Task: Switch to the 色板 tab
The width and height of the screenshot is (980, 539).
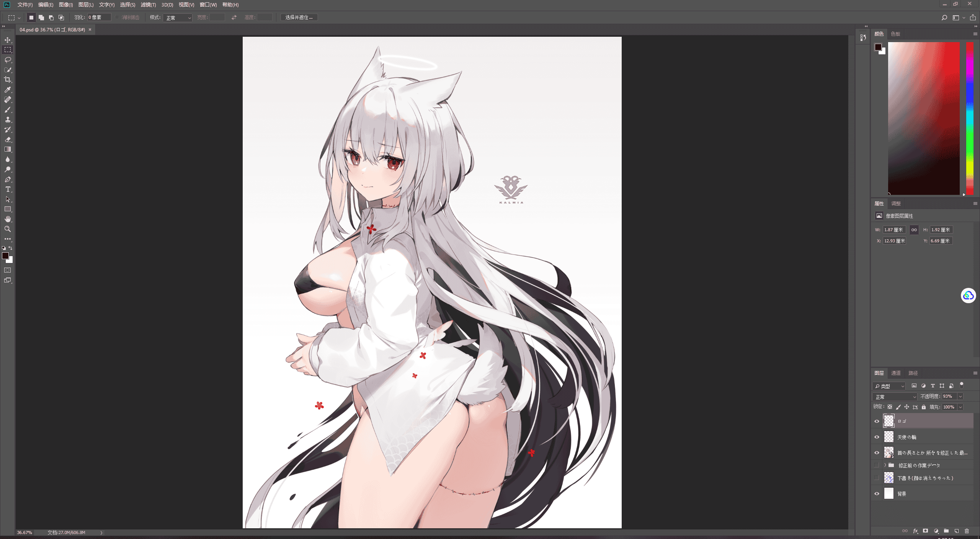Action: 895,34
